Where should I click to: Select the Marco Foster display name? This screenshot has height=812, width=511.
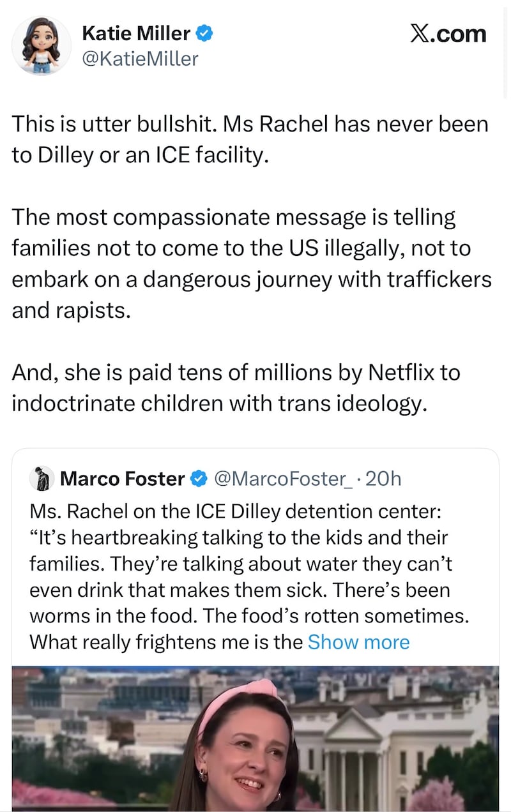[x=123, y=478]
